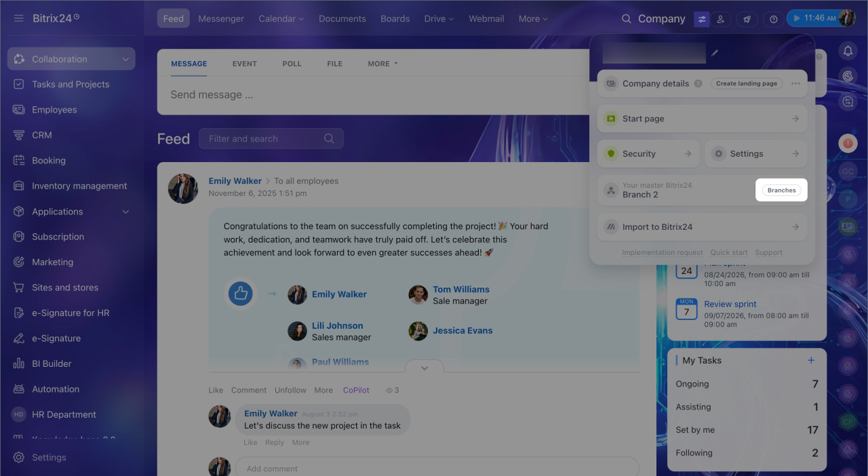Open the Drive dropdown in top menu

439,18
